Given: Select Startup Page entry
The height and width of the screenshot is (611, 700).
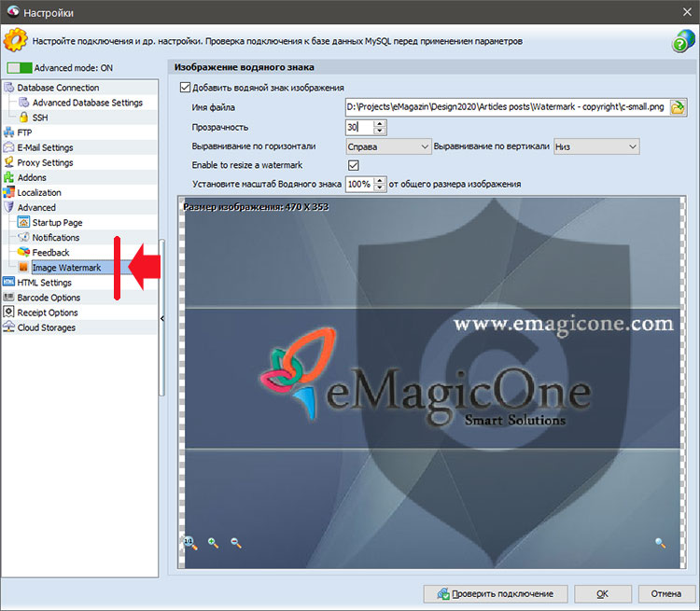Looking at the screenshot, I should pos(57,222).
